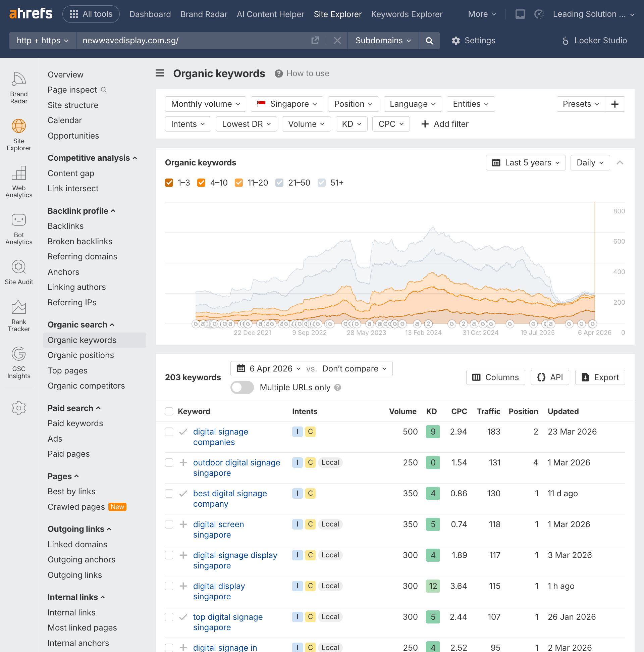This screenshot has width=644, height=652.
Task: Open the Monthly volume dropdown
Action: click(206, 104)
